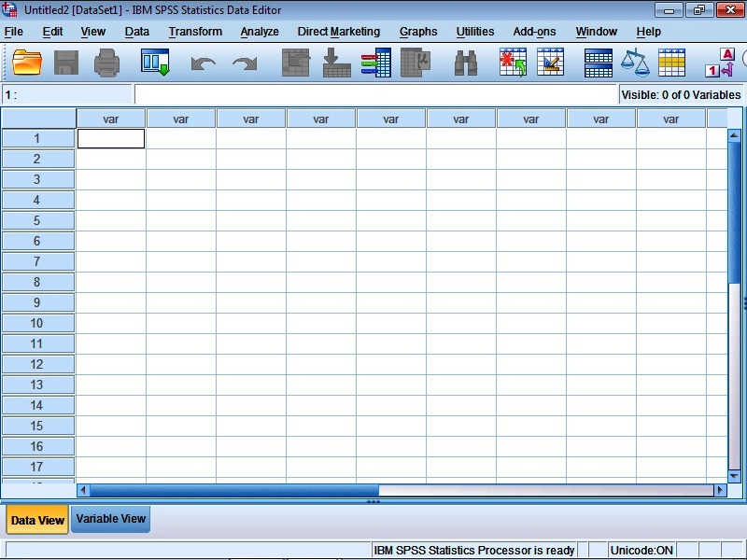This screenshot has height=560, width=747.
Task: Select row header 13
Action: 38,385
